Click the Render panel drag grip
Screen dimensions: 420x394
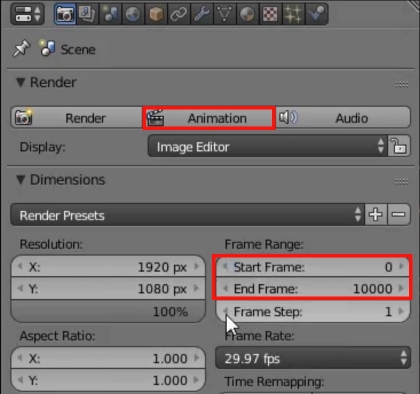tap(402, 84)
